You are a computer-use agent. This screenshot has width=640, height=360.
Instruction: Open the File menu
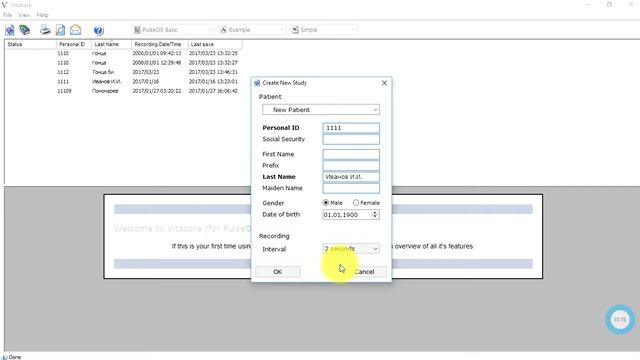point(7,15)
